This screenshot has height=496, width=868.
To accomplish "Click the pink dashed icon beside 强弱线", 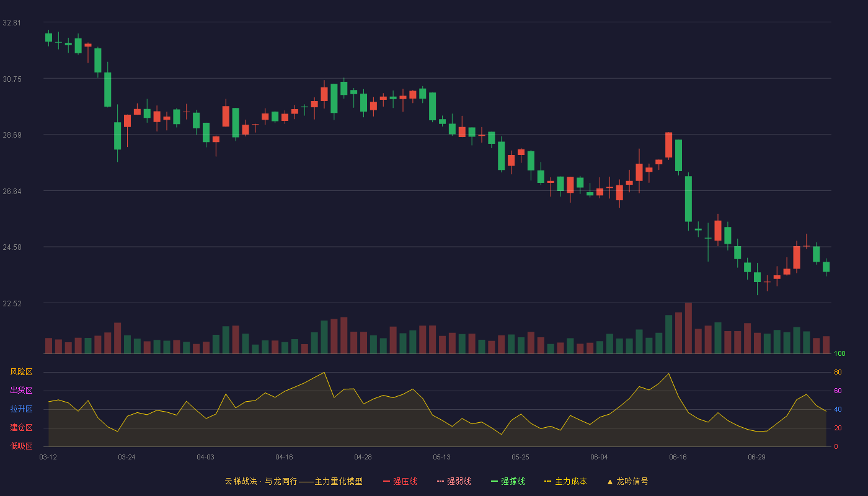I will (x=440, y=481).
